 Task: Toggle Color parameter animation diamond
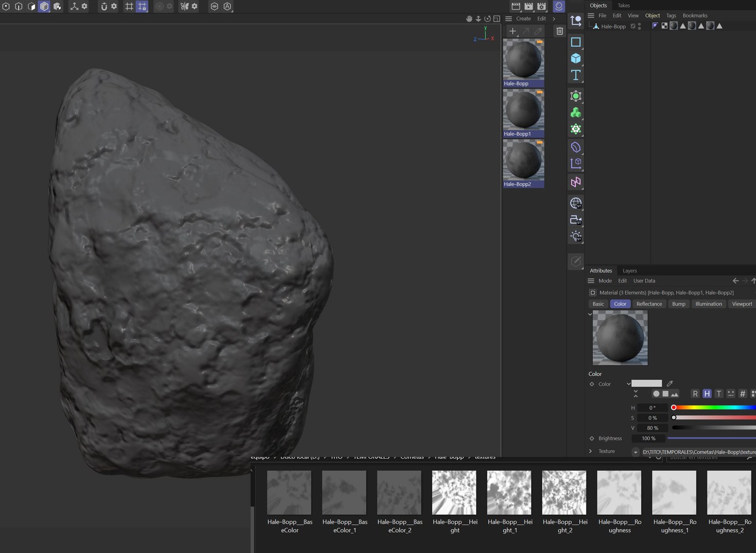pos(592,384)
